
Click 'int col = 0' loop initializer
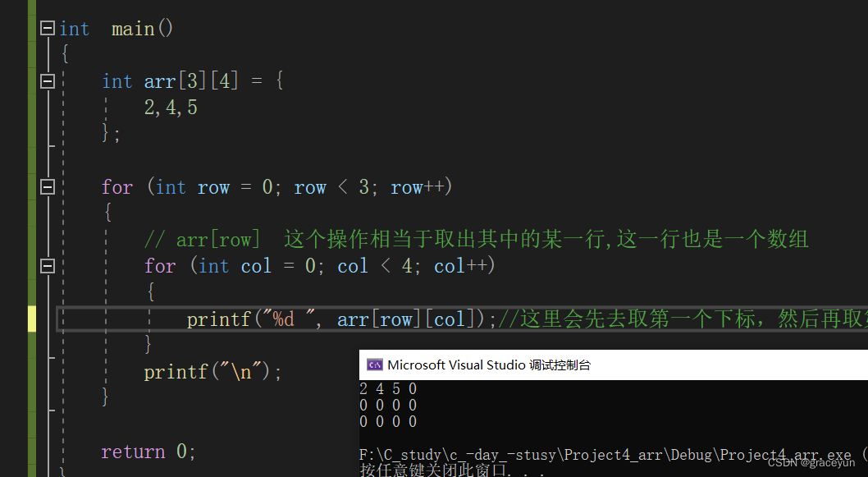pos(258,267)
